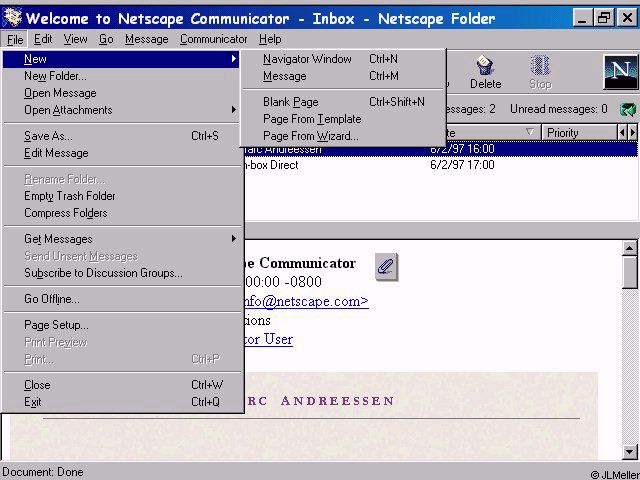Screen dimensions: 640x480
Task: Choose Close from File menu
Action: click(121, 385)
